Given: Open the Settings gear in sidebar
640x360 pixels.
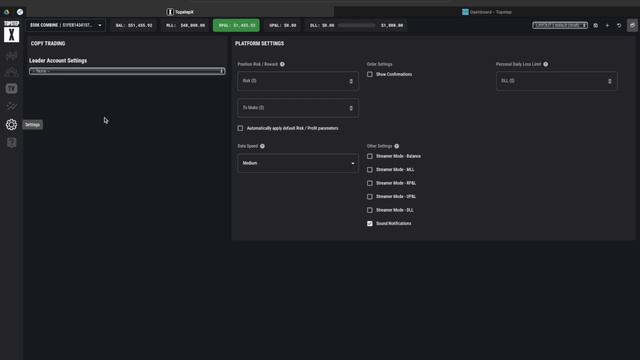Looking at the screenshot, I should pyautogui.click(x=11, y=124).
